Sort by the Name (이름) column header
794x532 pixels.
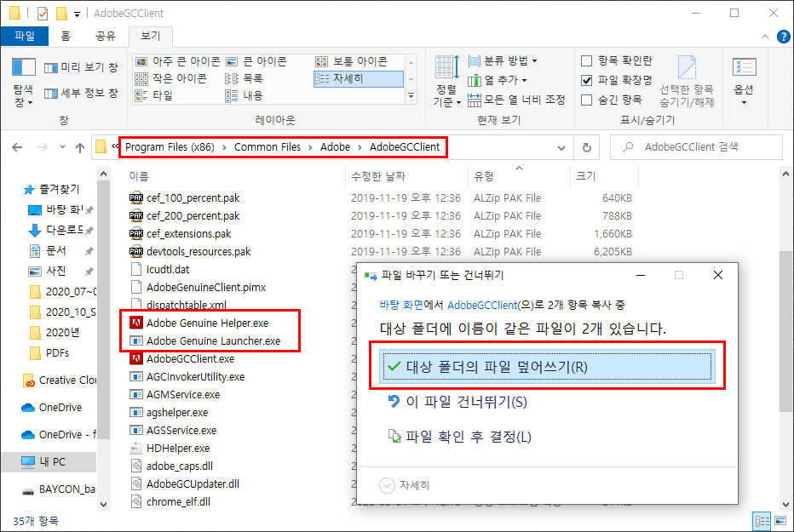pyautogui.click(x=139, y=176)
